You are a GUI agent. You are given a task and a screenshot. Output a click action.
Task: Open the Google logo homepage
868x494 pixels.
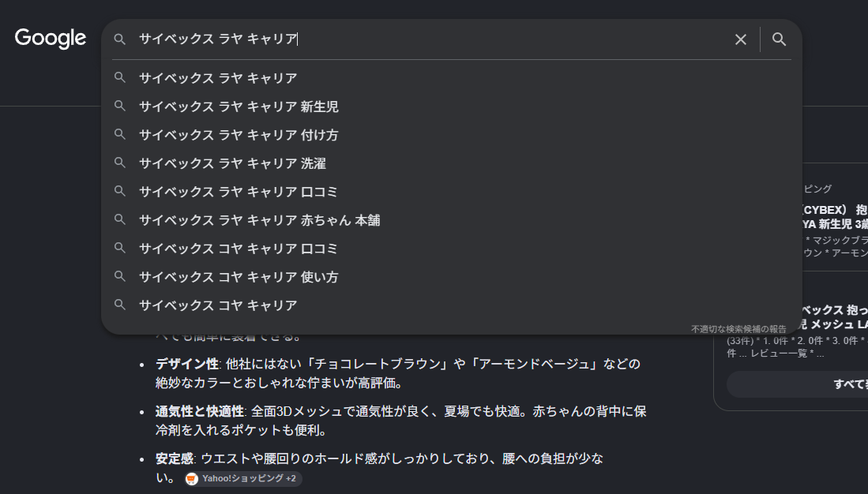tap(51, 38)
